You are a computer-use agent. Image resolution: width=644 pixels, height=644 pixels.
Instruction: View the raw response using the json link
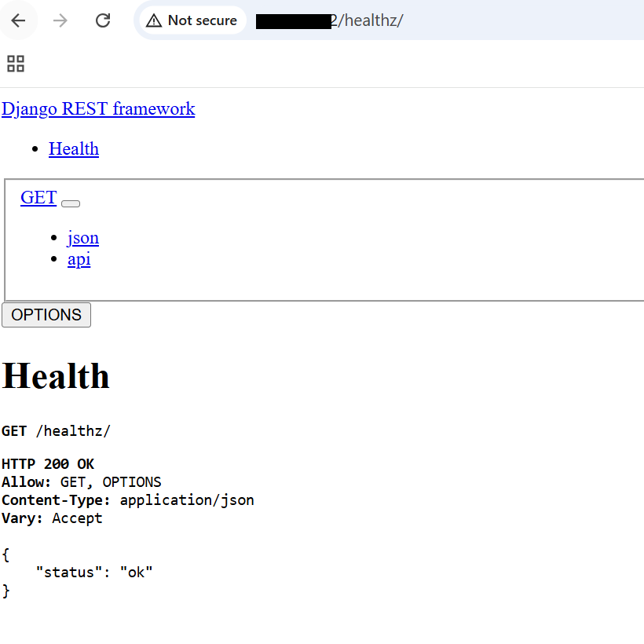click(x=82, y=237)
